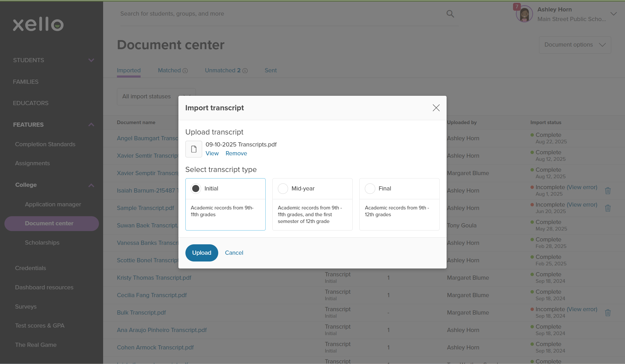Collapse the Features sidebar section

91,125
